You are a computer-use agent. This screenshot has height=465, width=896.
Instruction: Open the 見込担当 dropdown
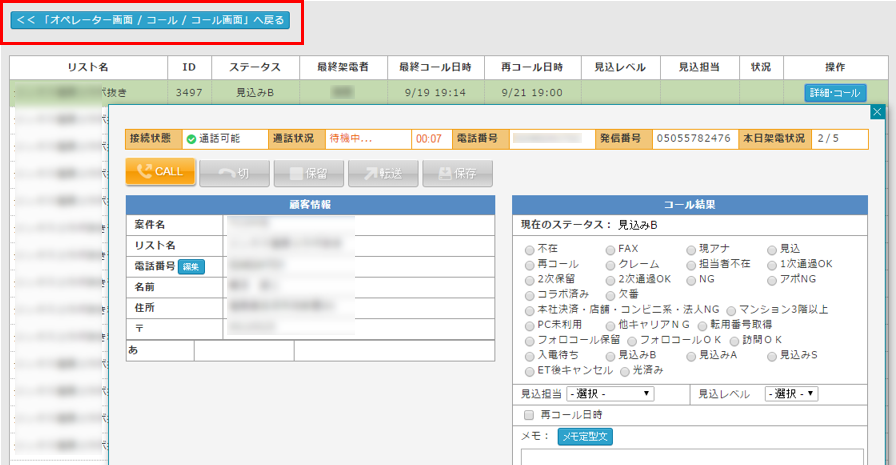[610, 394]
